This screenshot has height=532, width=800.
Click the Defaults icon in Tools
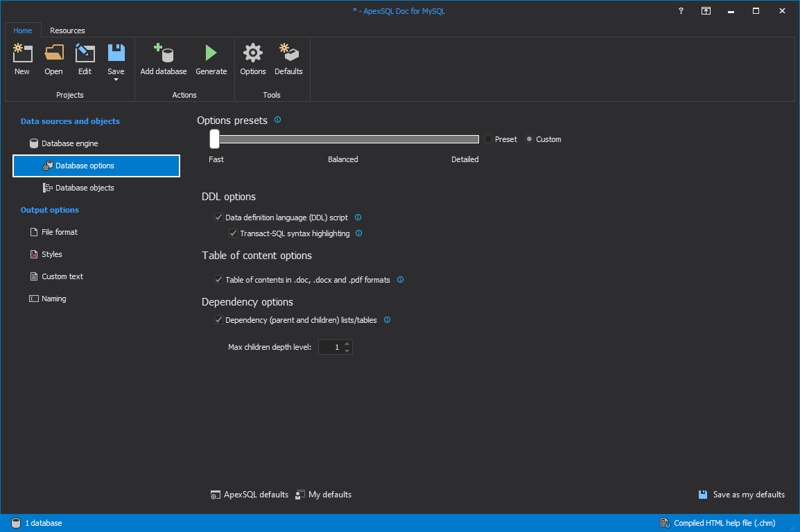click(x=288, y=53)
